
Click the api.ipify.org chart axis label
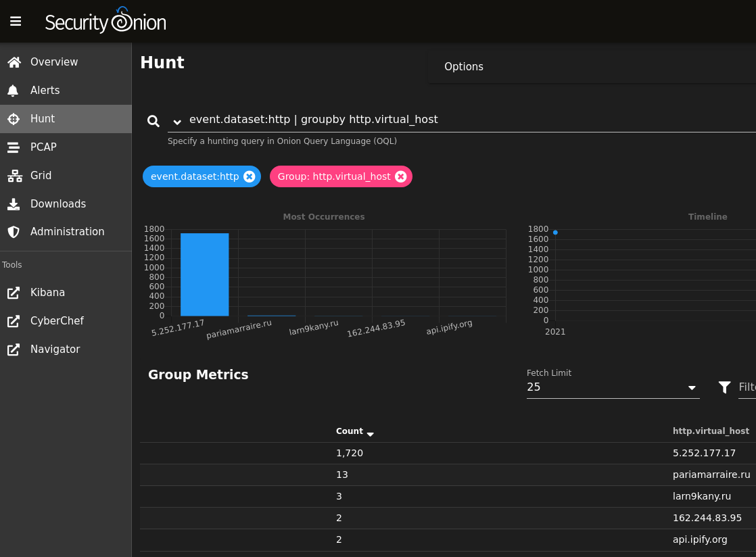pos(450,328)
